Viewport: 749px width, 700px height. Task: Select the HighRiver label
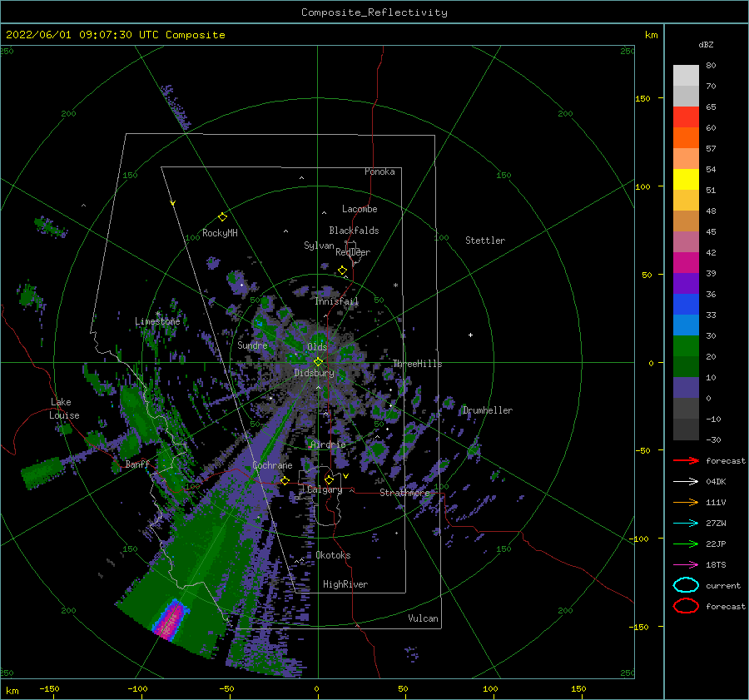345,584
